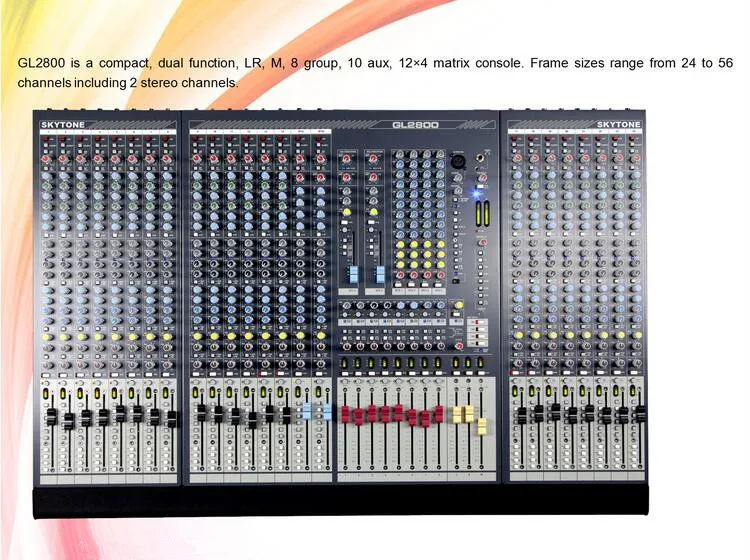Click the headphone jack in master section
The image size is (750, 560).
point(480,157)
